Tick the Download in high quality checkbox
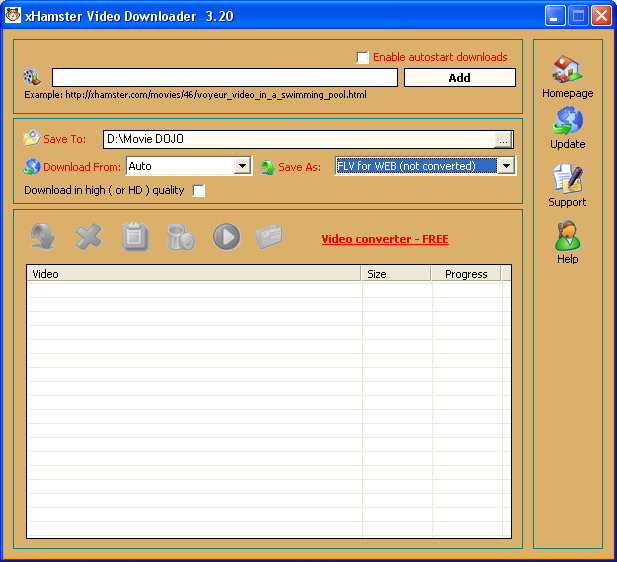617x562 pixels. point(198,190)
